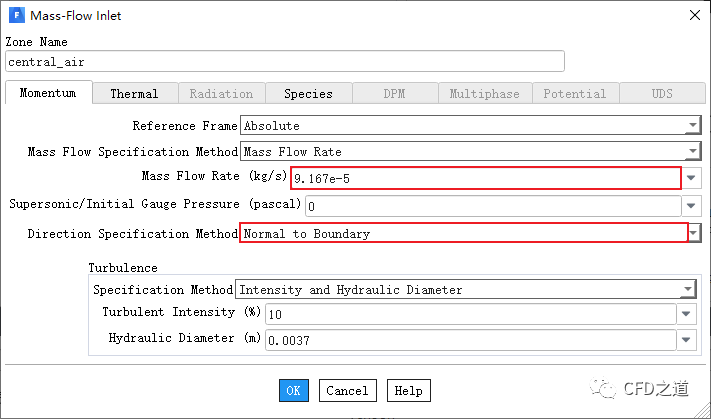Select the Momentum tab
The image size is (711, 419).
48,93
